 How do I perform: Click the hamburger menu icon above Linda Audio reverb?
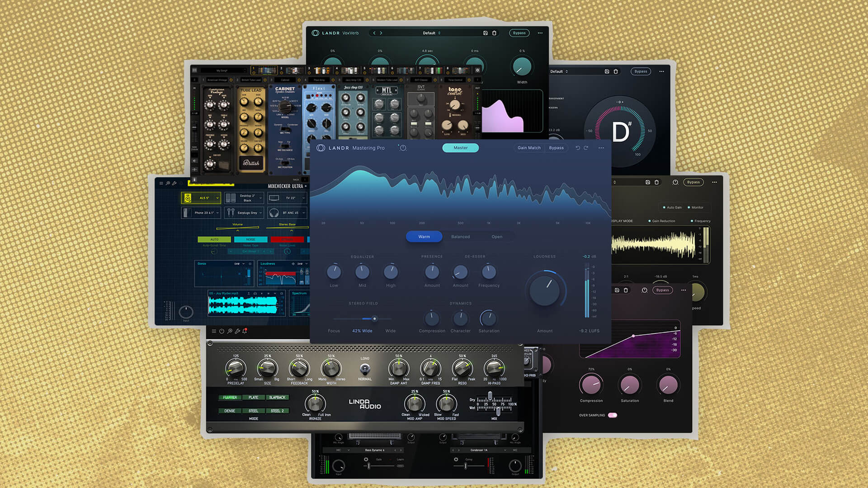(214, 331)
